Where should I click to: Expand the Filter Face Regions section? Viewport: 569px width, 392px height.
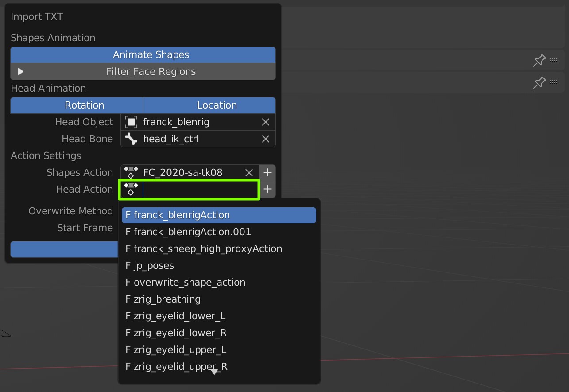point(21,72)
